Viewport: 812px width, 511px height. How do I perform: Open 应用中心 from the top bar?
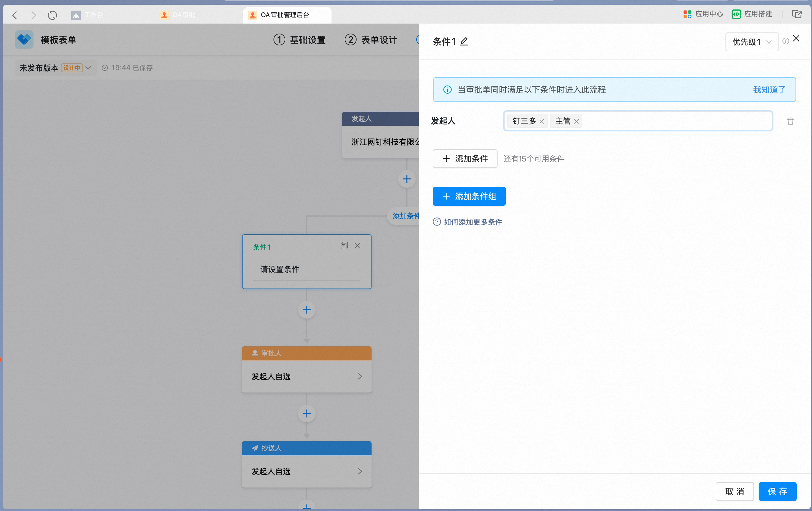[x=703, y=14]
